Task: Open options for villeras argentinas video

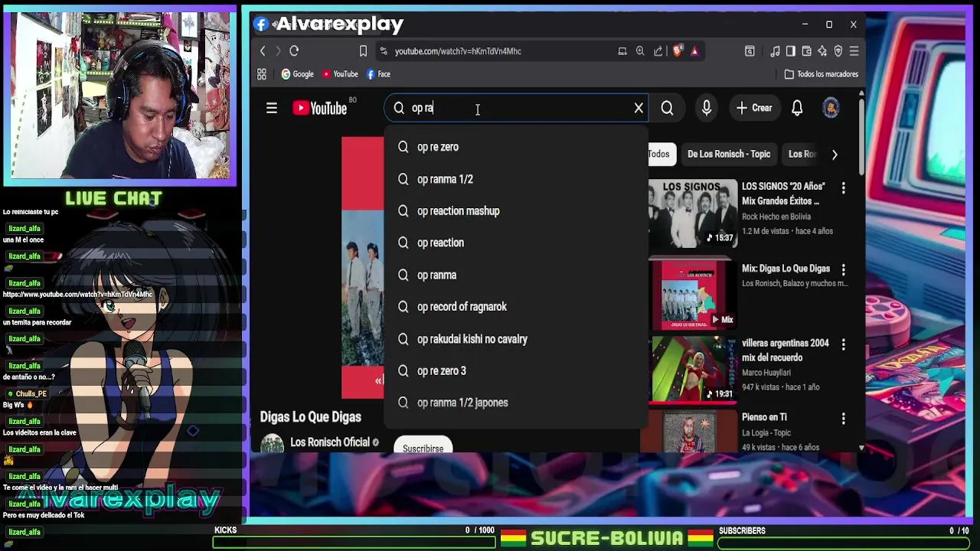Action: tap(844, 344)
